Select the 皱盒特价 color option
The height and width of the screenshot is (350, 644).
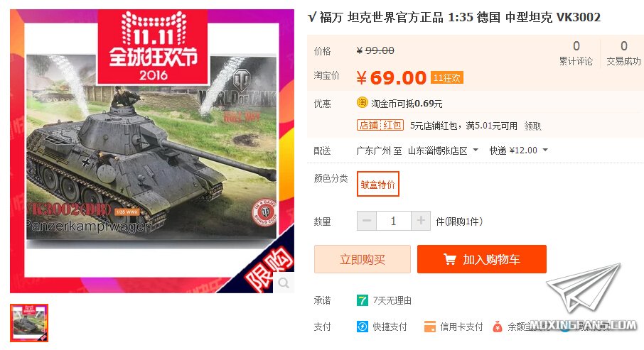tap(378, 184)
